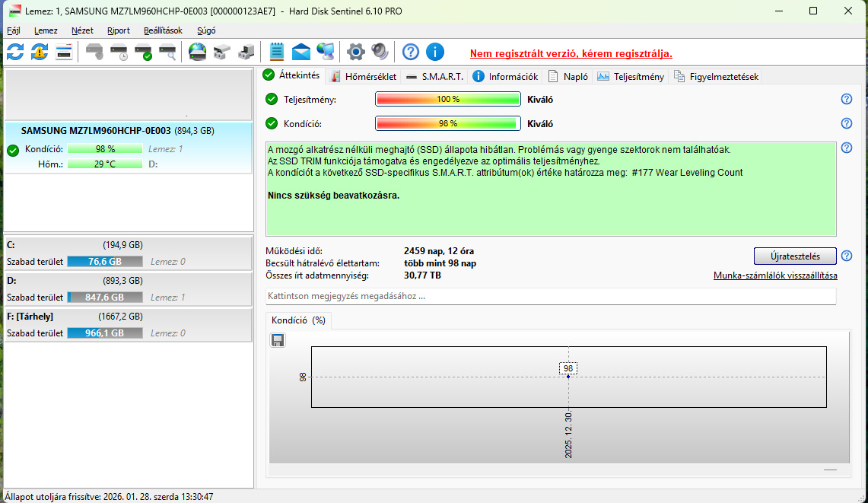
Task: Click the green check next to Kondíció label
Action: coord(272,123)
